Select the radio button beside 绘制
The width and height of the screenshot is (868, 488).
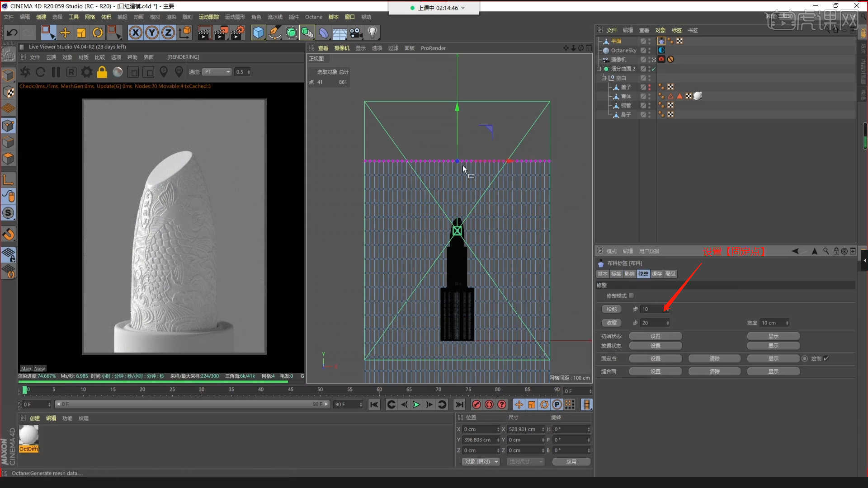pyautogui.click(x=805, y=359)
